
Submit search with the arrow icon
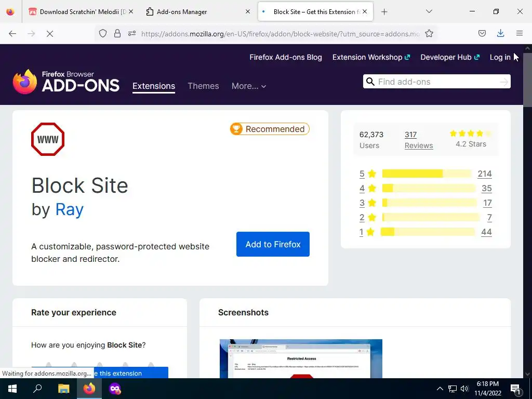(x=504, y=82)
